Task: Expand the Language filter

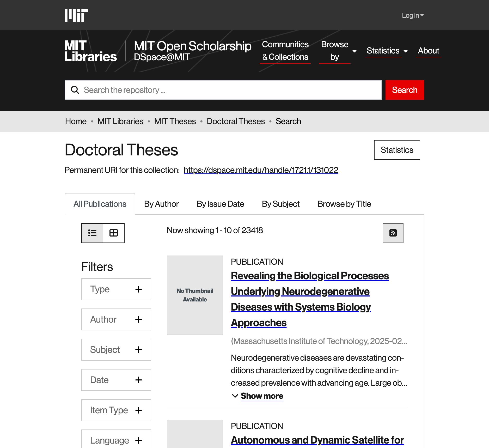Action: coord(116,439)
